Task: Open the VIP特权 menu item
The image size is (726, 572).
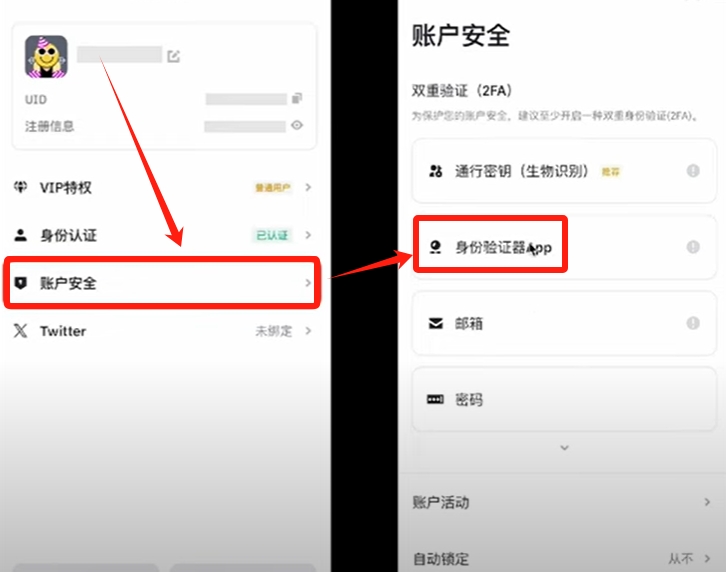Action: 160,187
